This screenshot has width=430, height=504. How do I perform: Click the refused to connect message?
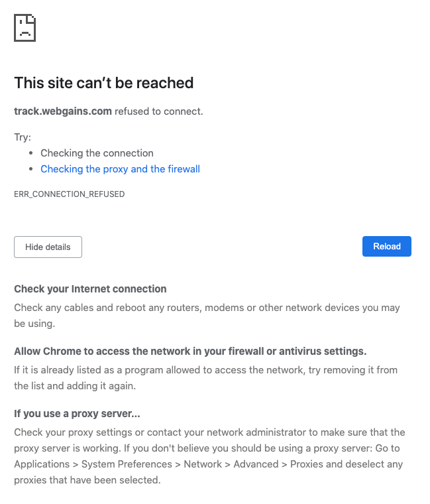point(159,111)
